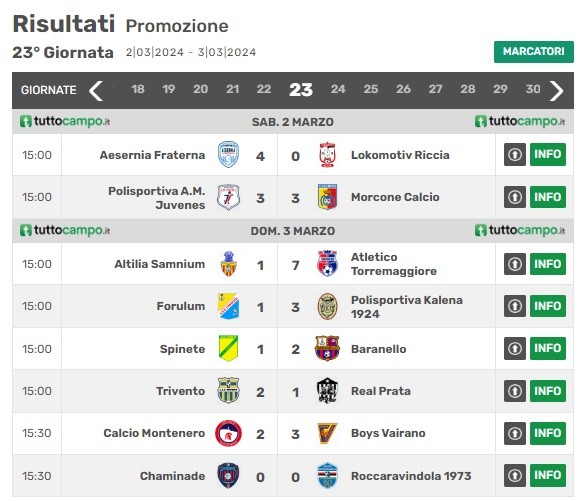The width and height of the screenshot is (582, 501).
Task: Expand the Chaminade match arrow icon
Action: pos(514,475)
